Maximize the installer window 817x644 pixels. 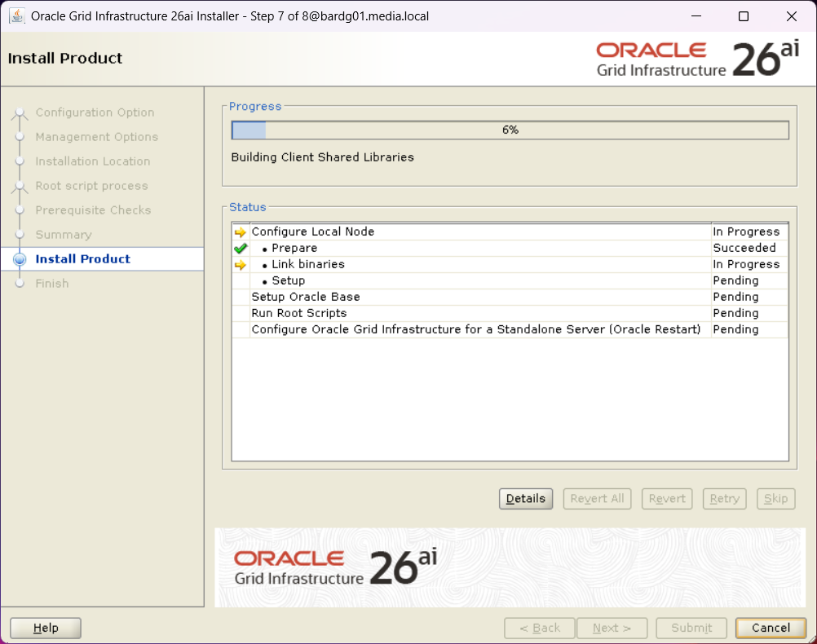744,16
